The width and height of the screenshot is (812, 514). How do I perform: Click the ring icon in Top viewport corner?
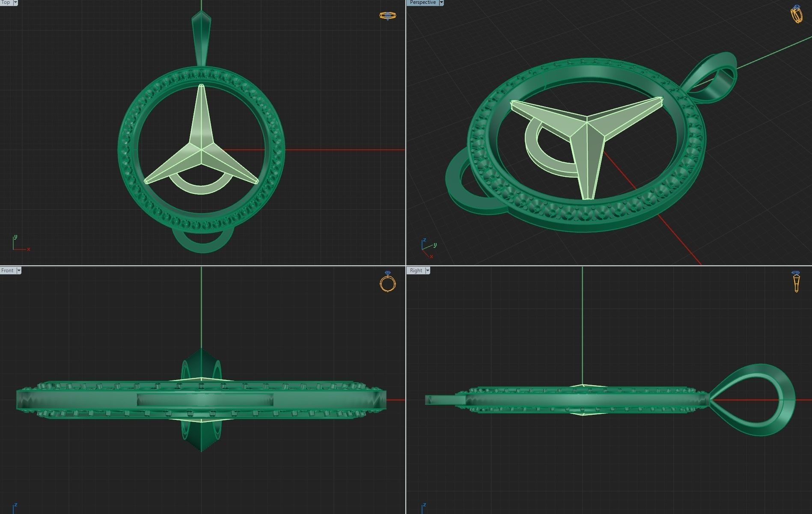pos(387,16)
